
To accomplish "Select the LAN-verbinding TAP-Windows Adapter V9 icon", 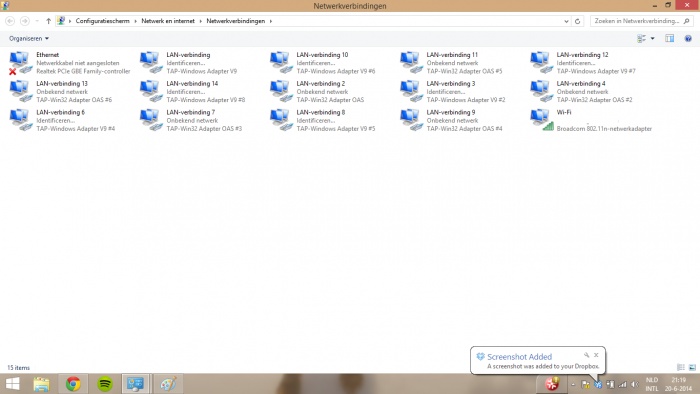I will point(151,62).
